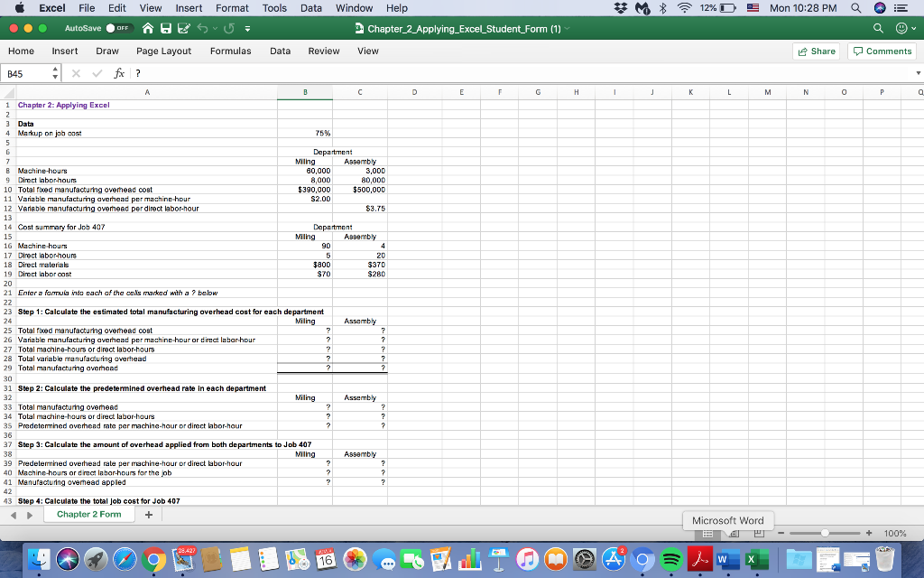This screenshot has height=578, width=924.
Task: Add a new sheet with plus icon
Action: pyautogui.click(x=149, y=514)
